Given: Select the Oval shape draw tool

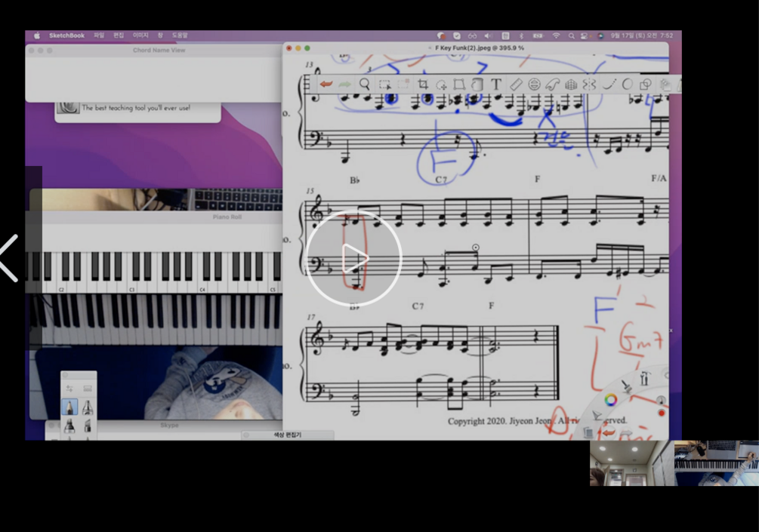Looking at the screenshot, I should [628, 85].
